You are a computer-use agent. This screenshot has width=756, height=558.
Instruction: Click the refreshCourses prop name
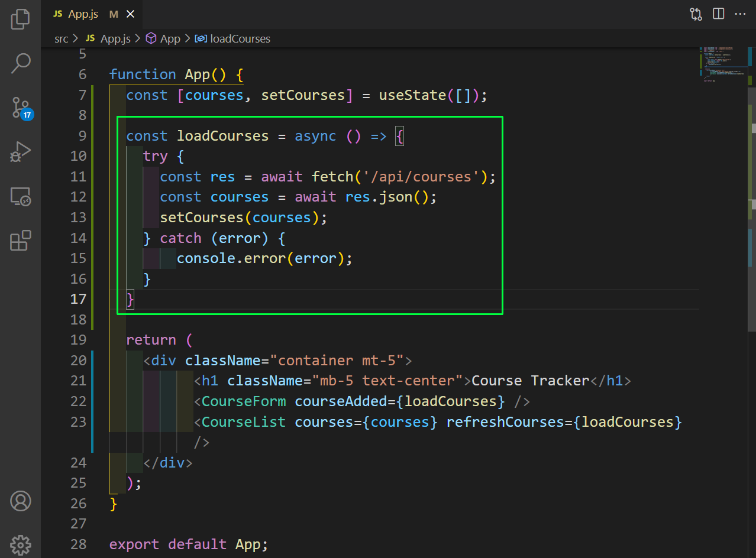(x=505, y=422)
